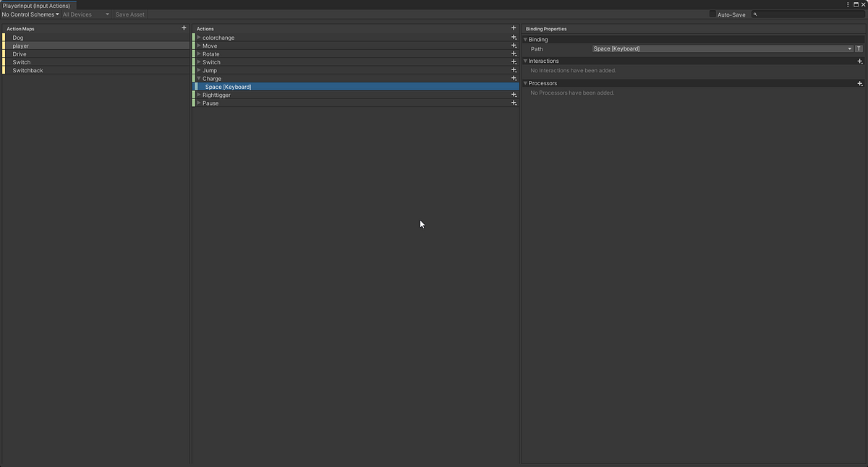
Task: Add a binding to the Move action
Action: [x=514, y=46]
